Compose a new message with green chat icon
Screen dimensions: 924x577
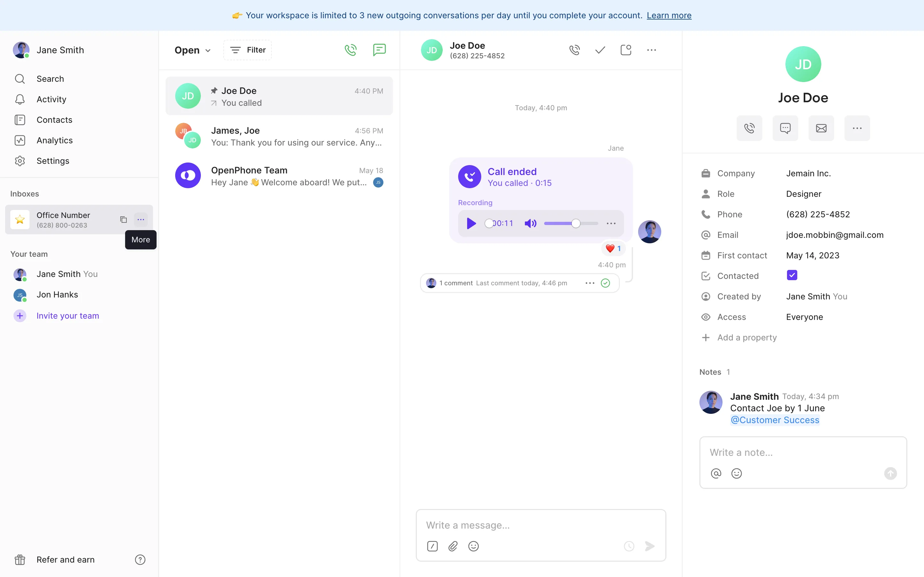click(x=379, y=50)
